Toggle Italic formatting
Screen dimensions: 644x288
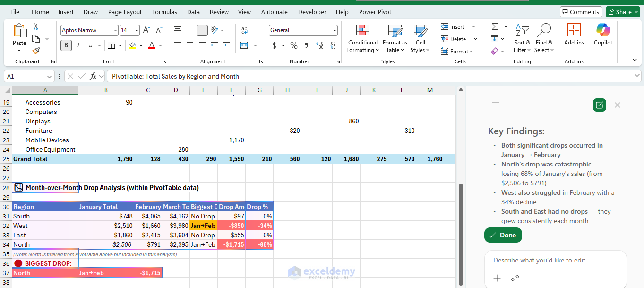[78, 45]
